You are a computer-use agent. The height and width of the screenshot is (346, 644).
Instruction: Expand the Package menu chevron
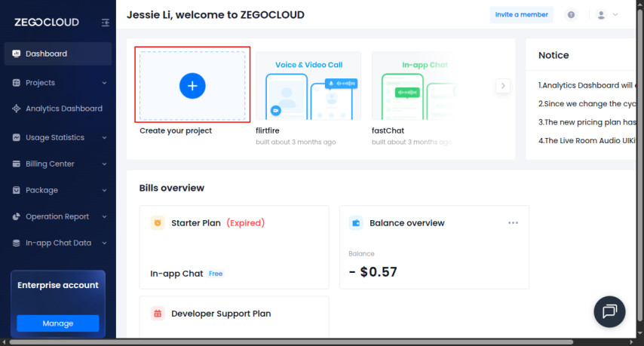pos(104,191)
